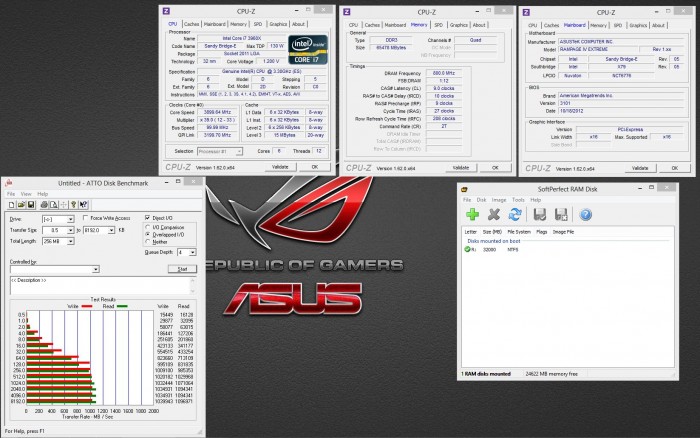Screen dimensions: 700x438
Task: Click Validate in middle CPU-Z Memory window
Action: (x=461, y=168)
